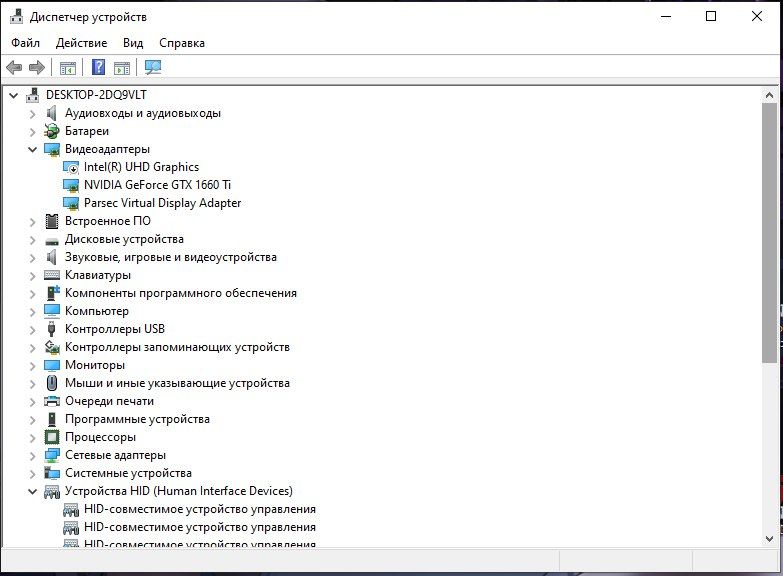Open the Вид menu
This screenshot has width=783, height=576.
[x=133, y=43]
